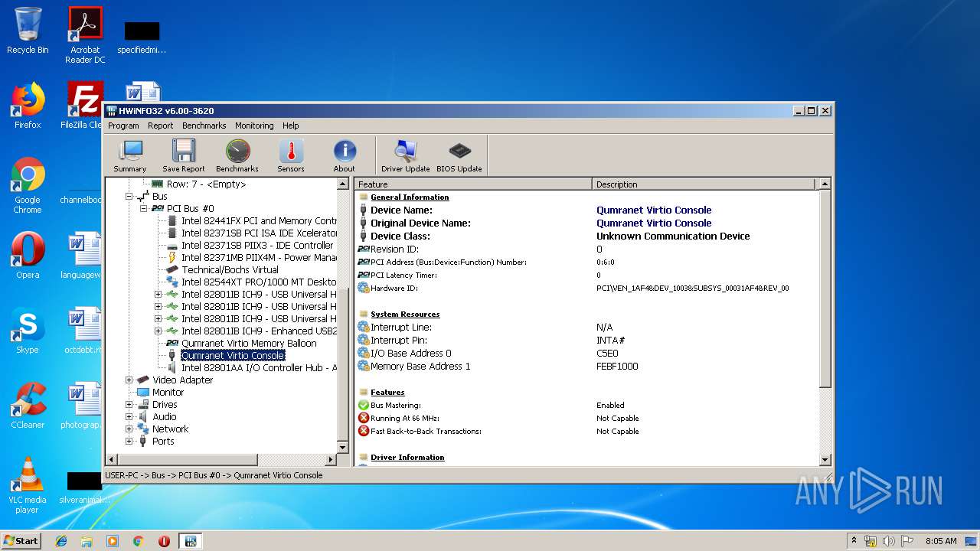Viewport: 980px width, 551px height.
Task: Launch the Benchmarks gauge icon
Action: pos(237,155)
